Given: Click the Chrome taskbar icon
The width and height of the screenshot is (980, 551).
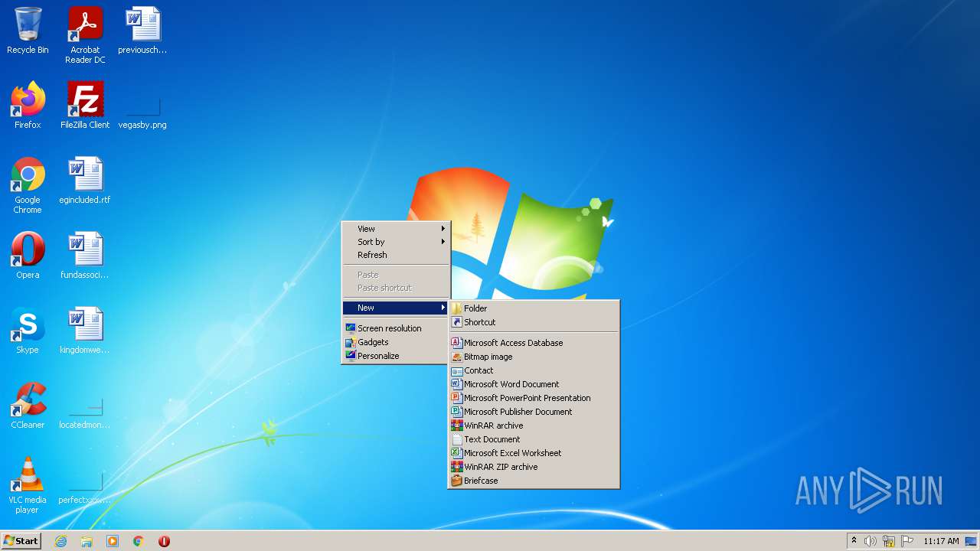Looking at the screenshot, I should (x=139, y=541).
